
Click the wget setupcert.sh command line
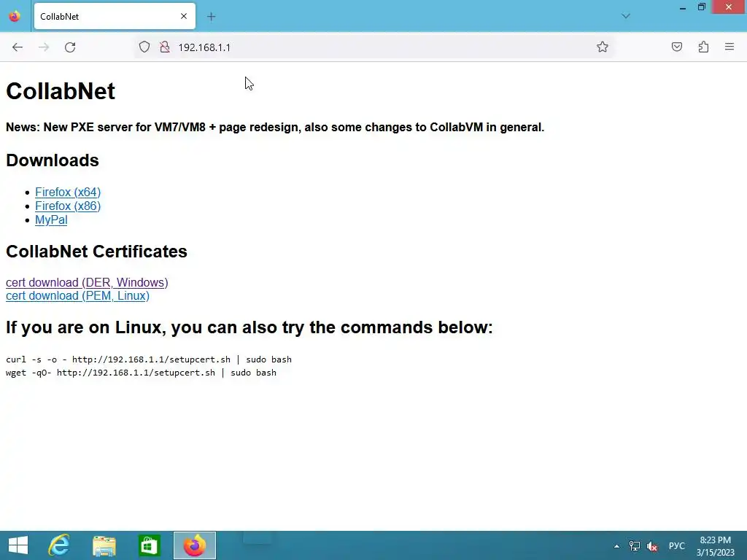click(141, 373)
